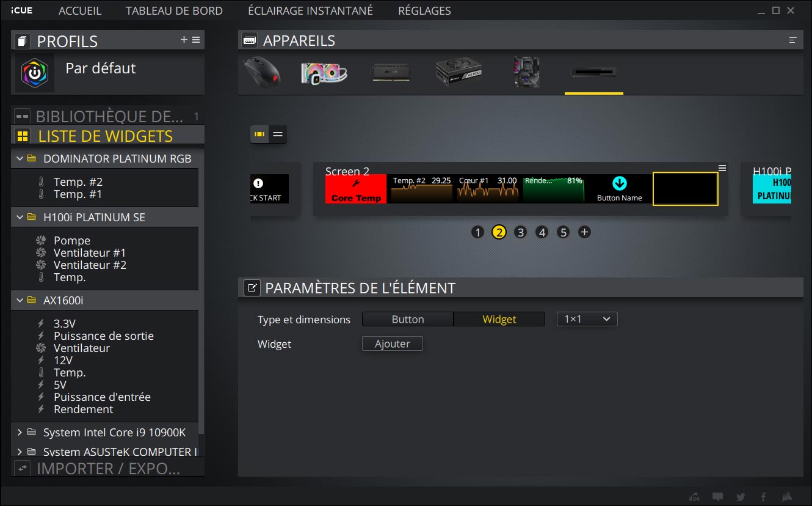Screen dimensions: 812x506
Task: Select the Corsair mouse device
Action: tap(263, 72)
